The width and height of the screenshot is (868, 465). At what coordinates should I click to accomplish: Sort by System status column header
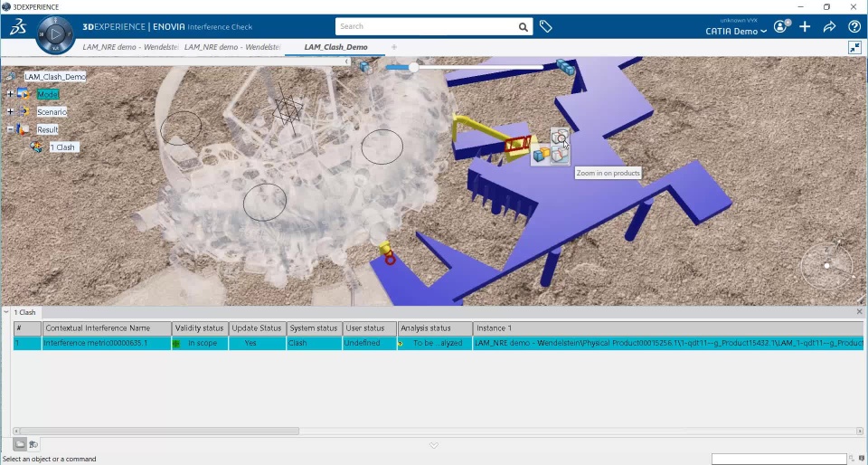tap(315, 328)
